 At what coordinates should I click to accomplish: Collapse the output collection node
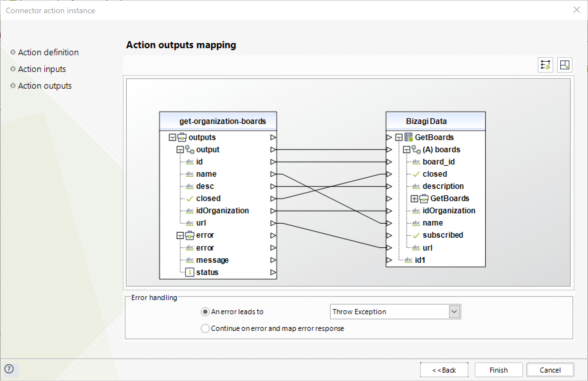point(180,150)
